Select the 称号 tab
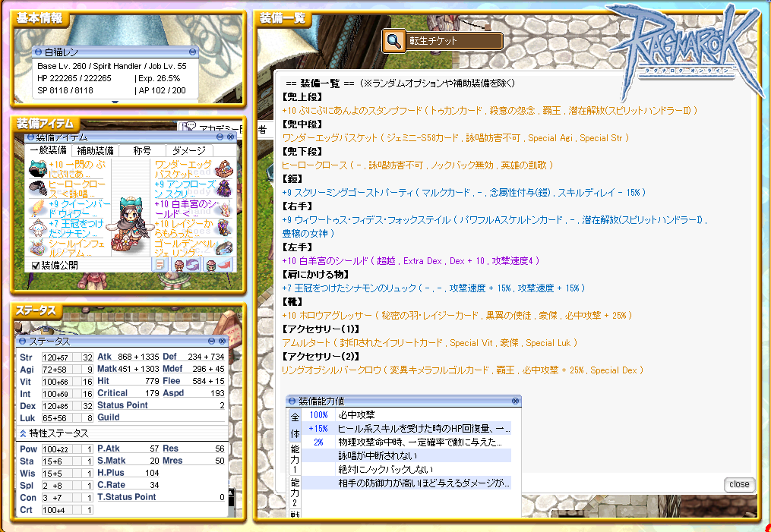The width and height of the screenshot is (771, 532). 141,150
